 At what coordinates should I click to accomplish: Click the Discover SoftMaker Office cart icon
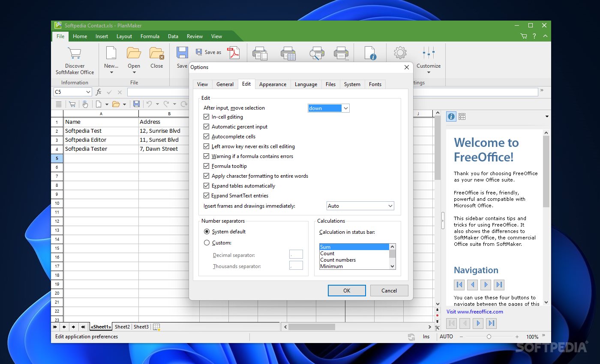click(x=75, y=53)
